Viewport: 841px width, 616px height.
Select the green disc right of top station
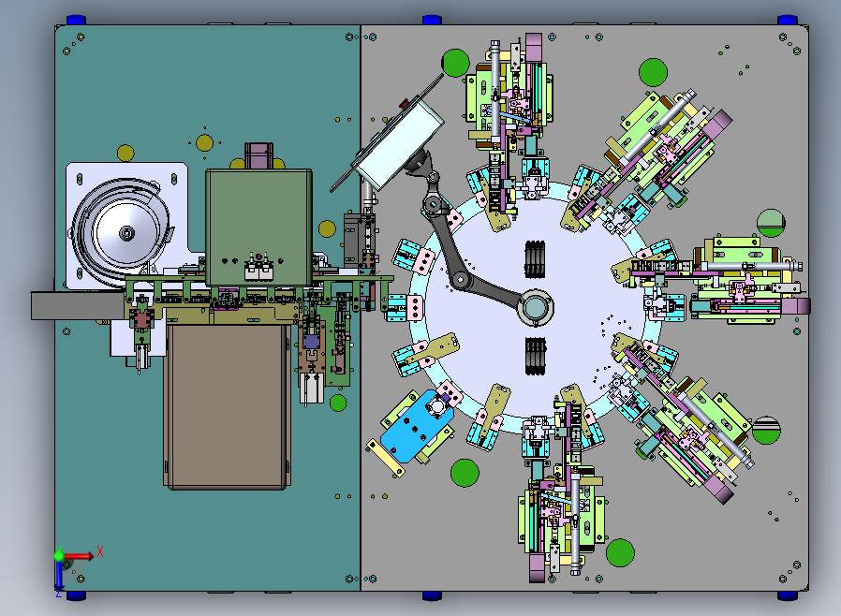click(654, 72)
